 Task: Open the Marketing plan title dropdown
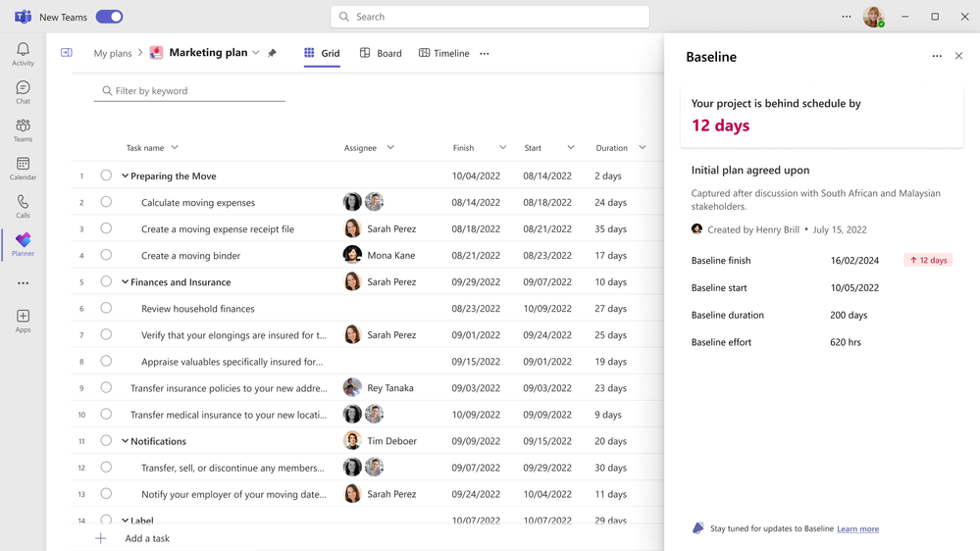(256, 53)
